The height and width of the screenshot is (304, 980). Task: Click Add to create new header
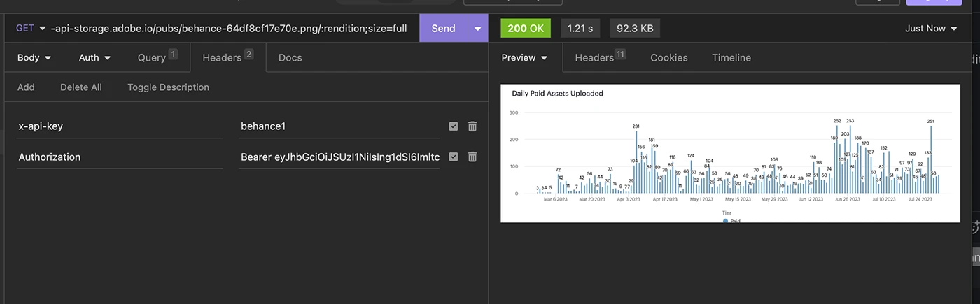coord(26,87)
